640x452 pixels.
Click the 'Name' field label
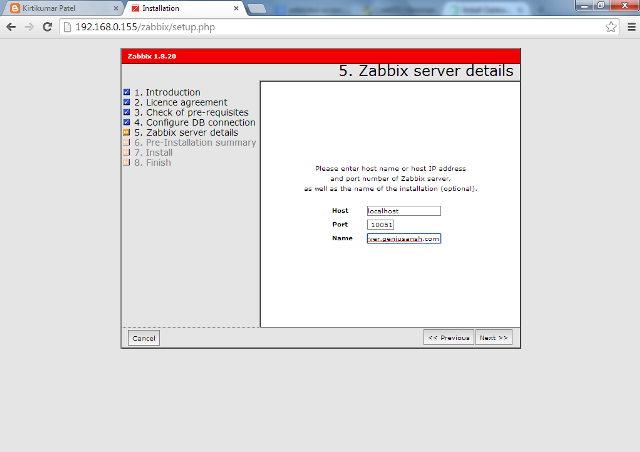pos(342,238)
